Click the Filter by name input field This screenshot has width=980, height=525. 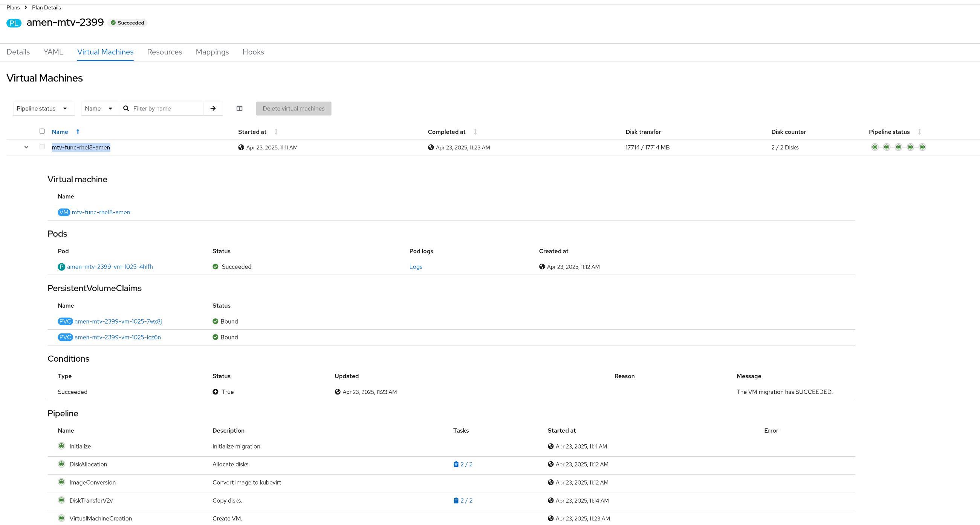pos(167,109)
